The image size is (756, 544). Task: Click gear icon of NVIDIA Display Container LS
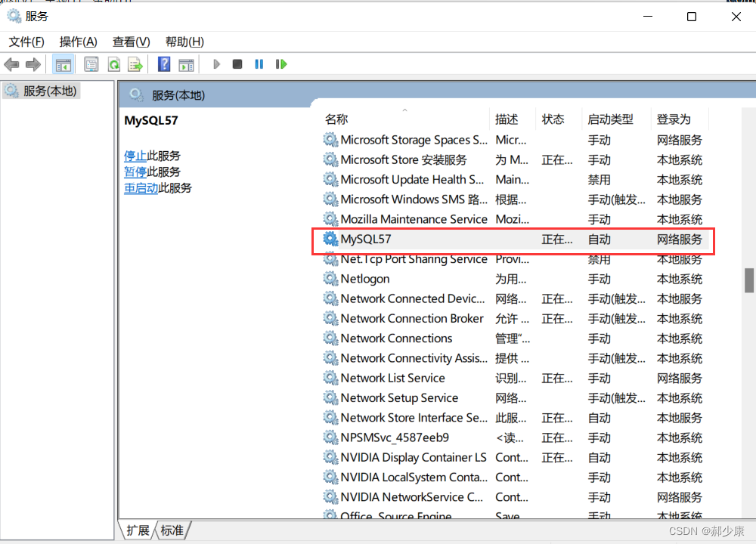point(330,457)
